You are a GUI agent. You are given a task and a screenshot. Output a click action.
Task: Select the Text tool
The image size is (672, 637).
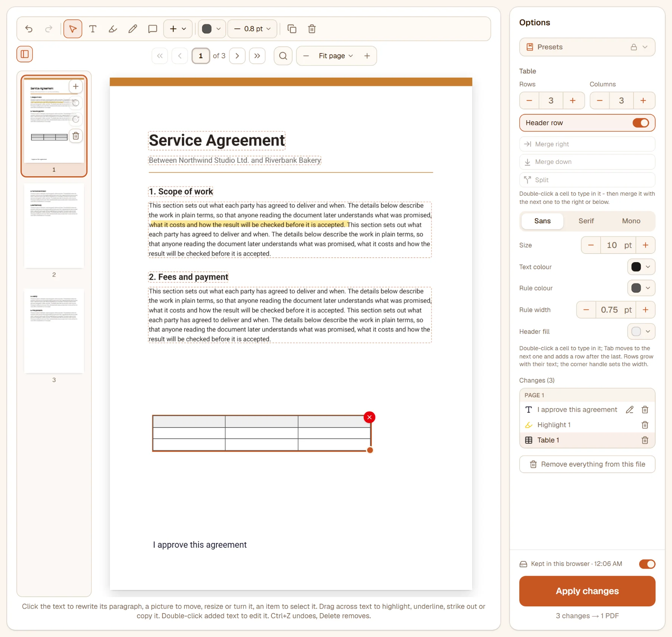pyautogui.click(x=93, y=29)
